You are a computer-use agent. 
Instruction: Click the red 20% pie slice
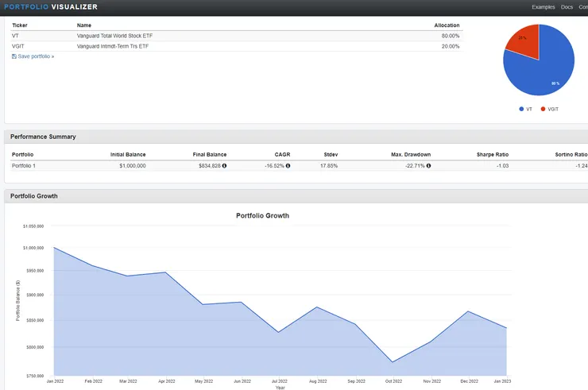525,41
